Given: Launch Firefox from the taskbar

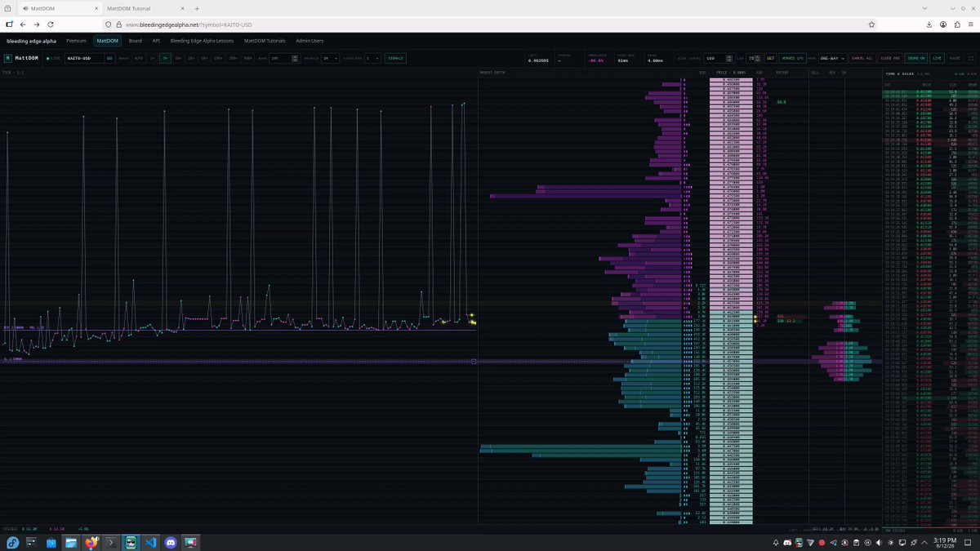Looking at the screenshot, I should 90,542.
